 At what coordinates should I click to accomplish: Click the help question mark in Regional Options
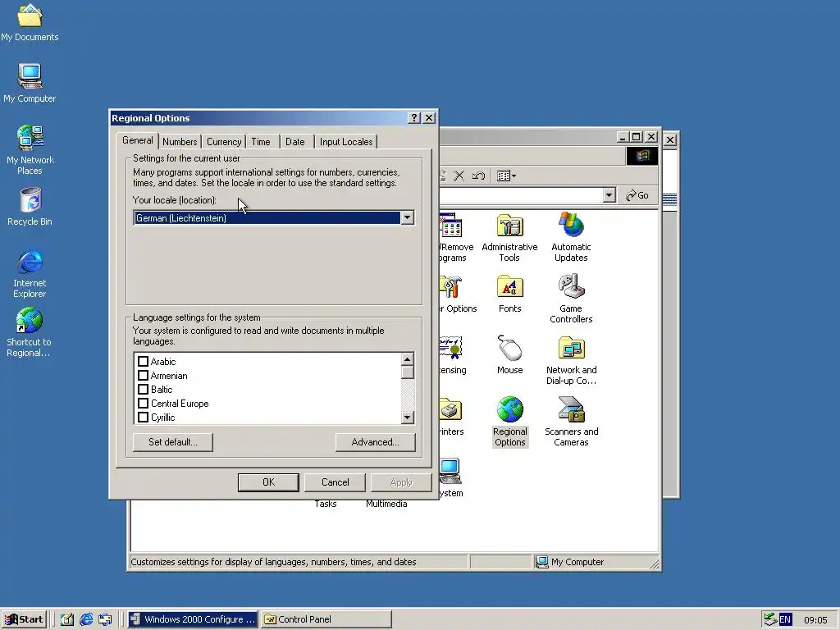pos(414,118)
